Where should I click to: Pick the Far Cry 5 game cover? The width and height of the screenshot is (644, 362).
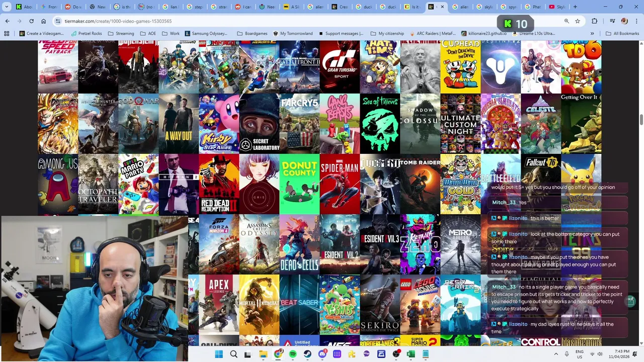(299, 123)
